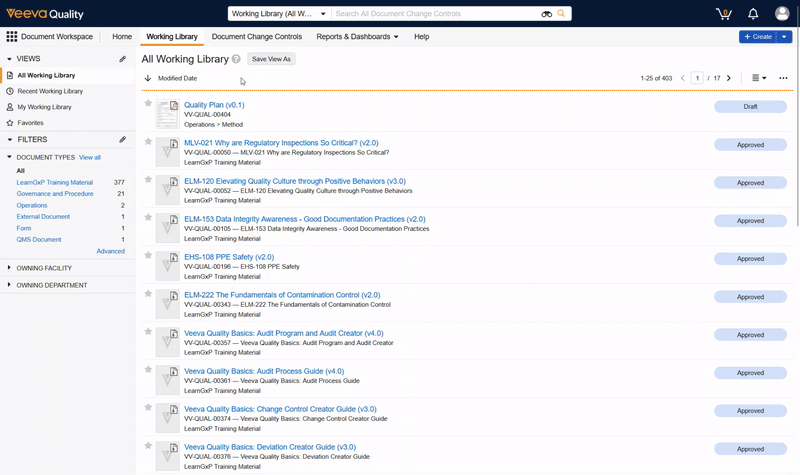Open the Working Library search scope dropdown
This screenshot has width=800, height=475.
pos(279,14)
